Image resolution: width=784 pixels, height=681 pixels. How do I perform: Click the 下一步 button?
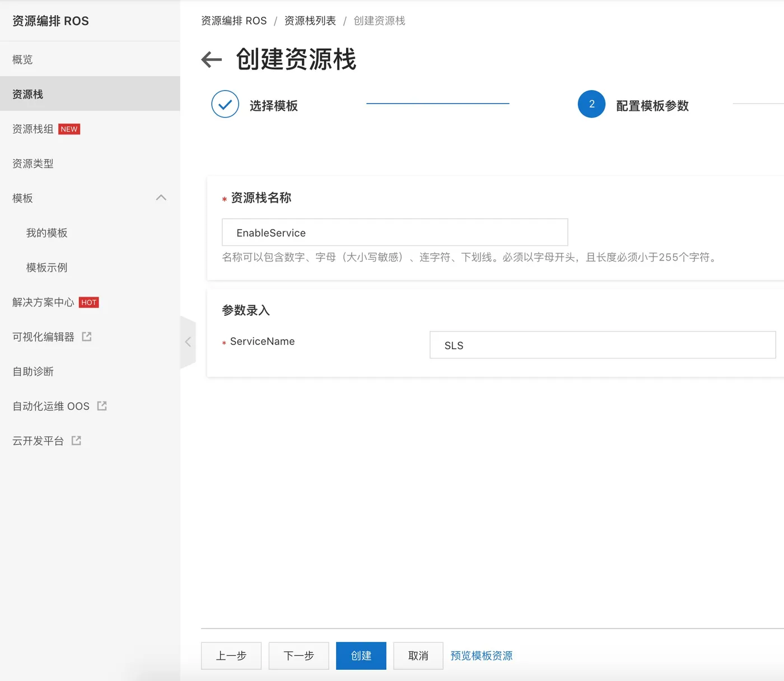click(x=298, y=656)
